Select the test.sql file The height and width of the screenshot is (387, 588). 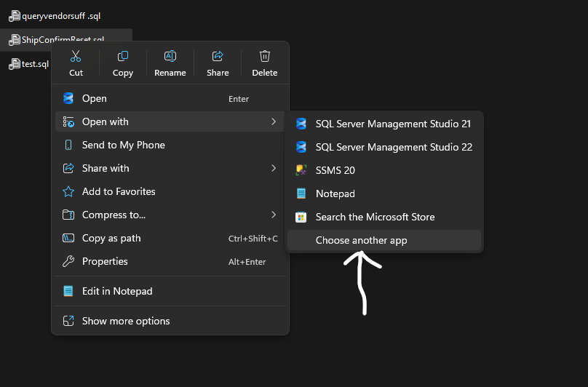point(34,64)
